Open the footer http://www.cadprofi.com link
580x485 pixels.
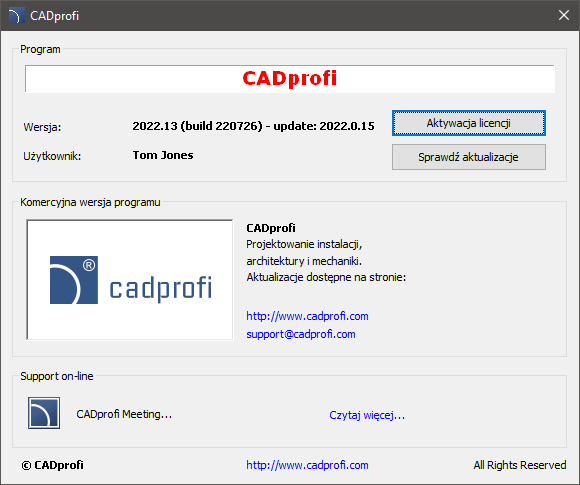pos(307,465)
